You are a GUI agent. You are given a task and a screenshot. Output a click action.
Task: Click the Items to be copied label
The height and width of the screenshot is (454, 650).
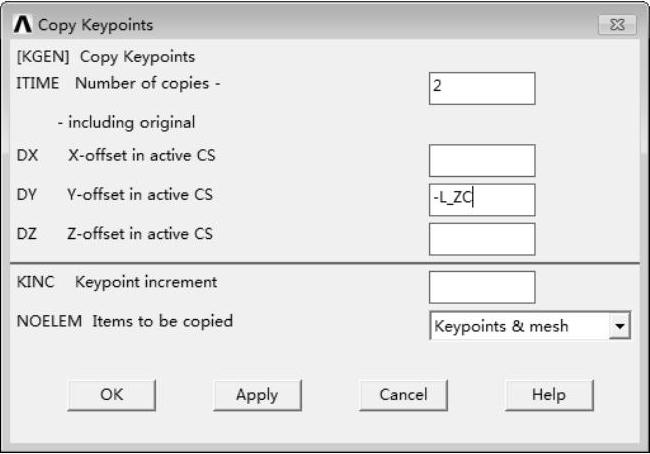[x=154, y=321]
